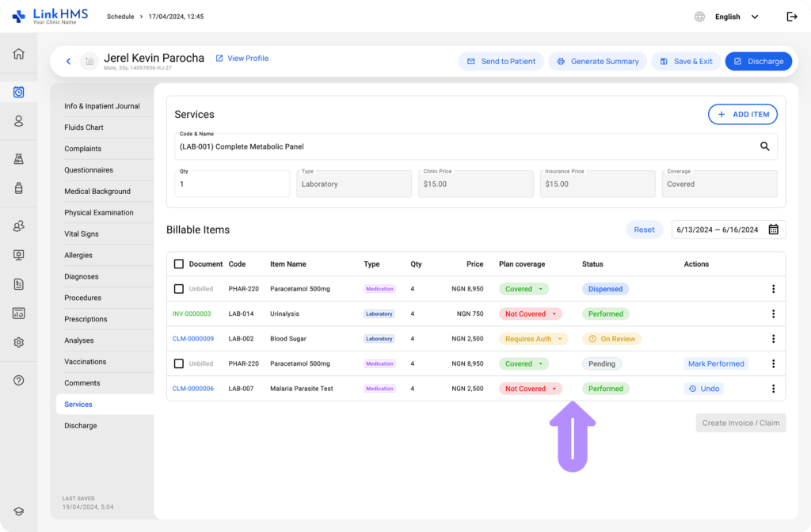Click the ADD ITEM button
This screenshot has width=811, height=532.
pyautogui.click(x=742, y=114)
